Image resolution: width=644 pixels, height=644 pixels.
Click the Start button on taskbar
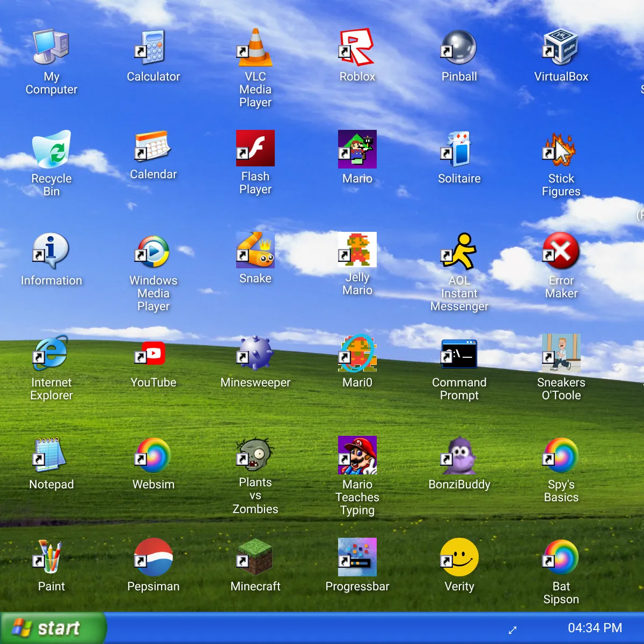click(x=53, y=628)
